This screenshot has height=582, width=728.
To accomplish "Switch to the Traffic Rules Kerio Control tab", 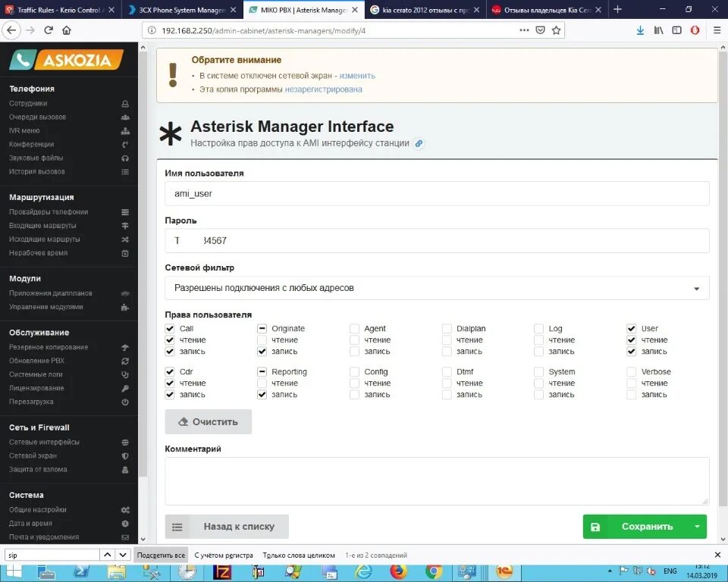I will (60, 10).
